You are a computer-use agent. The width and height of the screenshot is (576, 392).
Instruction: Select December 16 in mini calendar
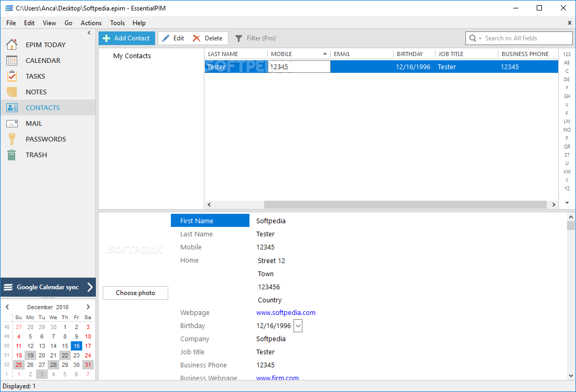[77, 346]
